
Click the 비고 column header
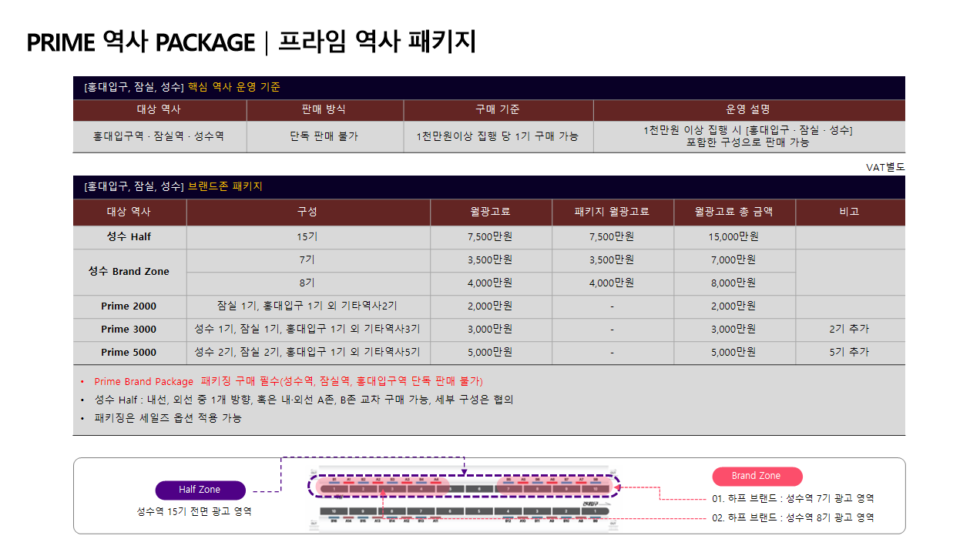pyautogui.click(x=849, y=212)
